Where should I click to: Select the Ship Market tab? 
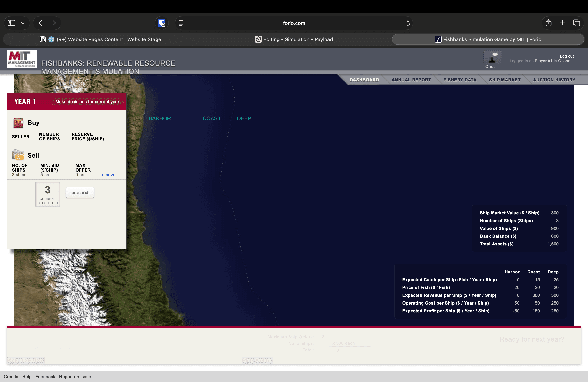(x=505, y=80)
